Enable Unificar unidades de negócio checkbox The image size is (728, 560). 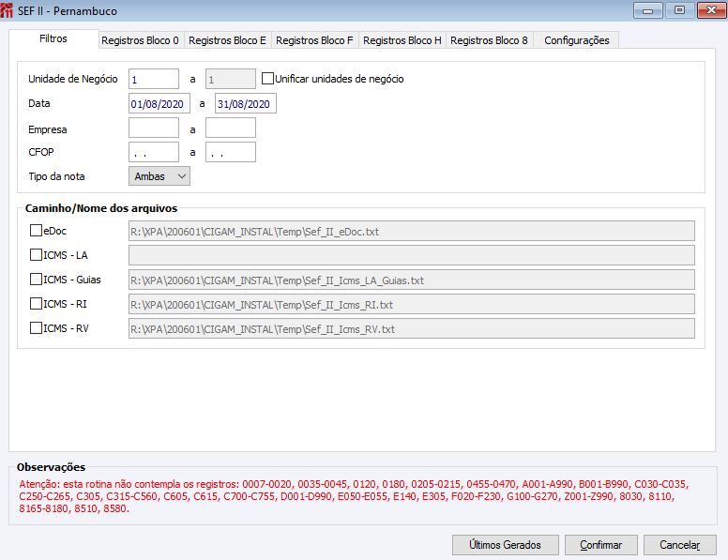[x=267, y=79]
